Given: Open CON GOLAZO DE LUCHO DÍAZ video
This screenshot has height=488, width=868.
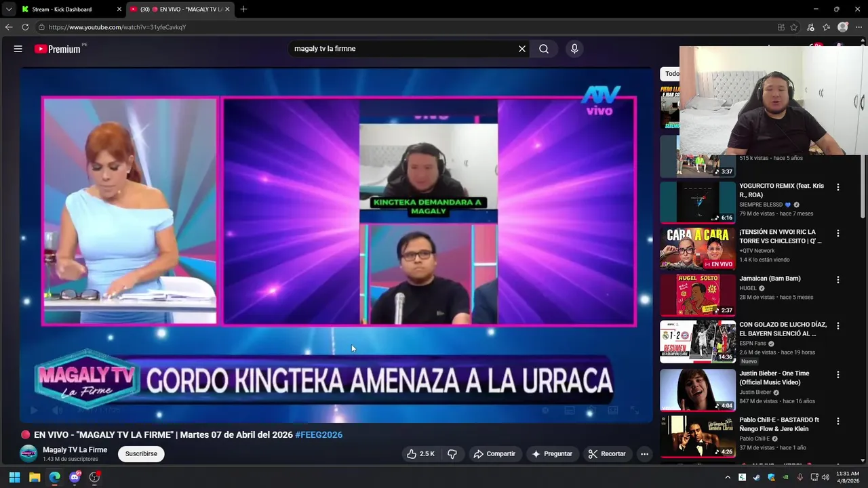Looking at the screenshot, I should pos(698,342).
